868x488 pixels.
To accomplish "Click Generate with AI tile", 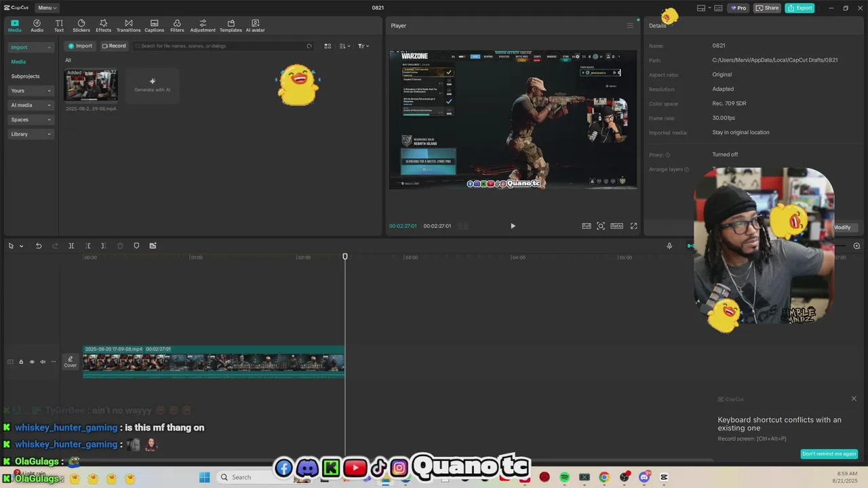I will click(153, 85).
